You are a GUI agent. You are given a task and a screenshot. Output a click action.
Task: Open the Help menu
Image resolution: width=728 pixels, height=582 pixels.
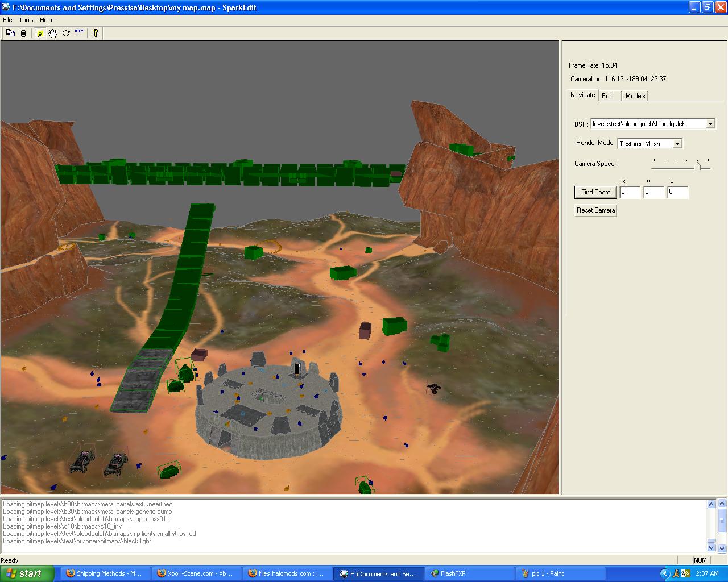tap(46, 20)
